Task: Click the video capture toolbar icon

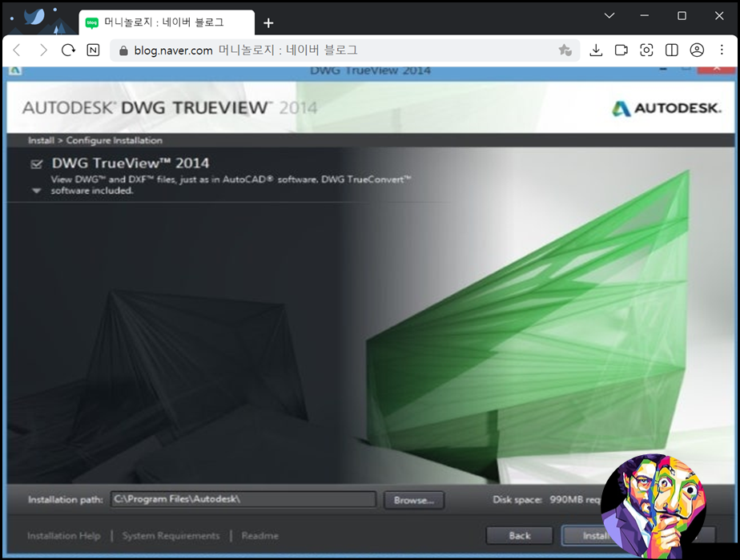Action: [621, 50]
